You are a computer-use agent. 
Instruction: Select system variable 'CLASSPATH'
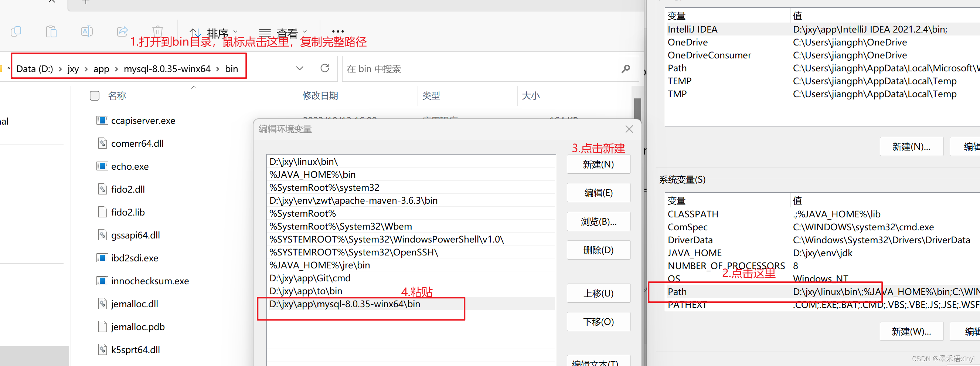(823, 214)
